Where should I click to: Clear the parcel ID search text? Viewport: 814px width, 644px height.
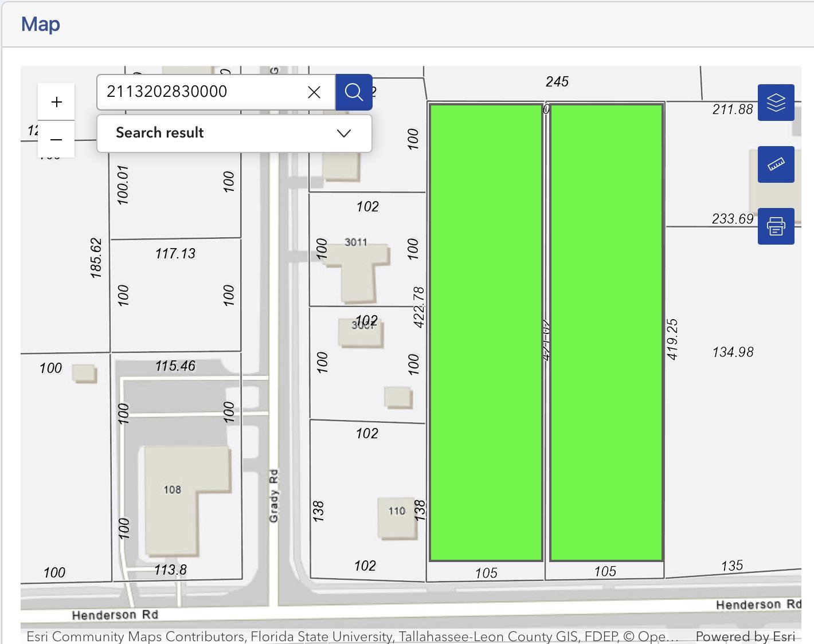coord(314,92)
